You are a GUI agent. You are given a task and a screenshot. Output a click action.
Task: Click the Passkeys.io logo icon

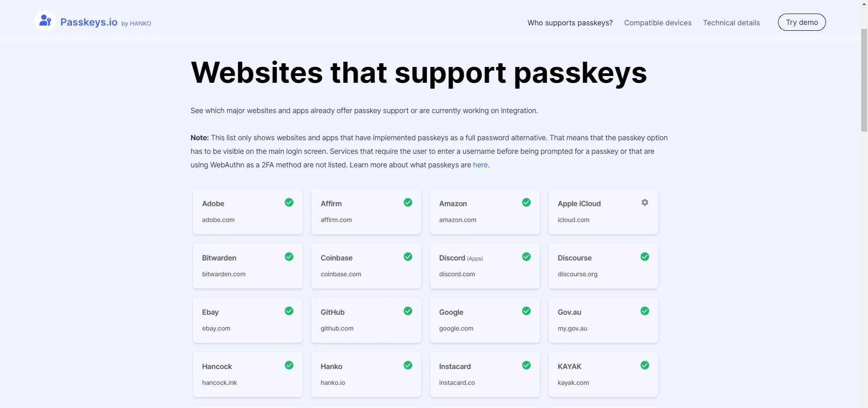coord(44,20)
